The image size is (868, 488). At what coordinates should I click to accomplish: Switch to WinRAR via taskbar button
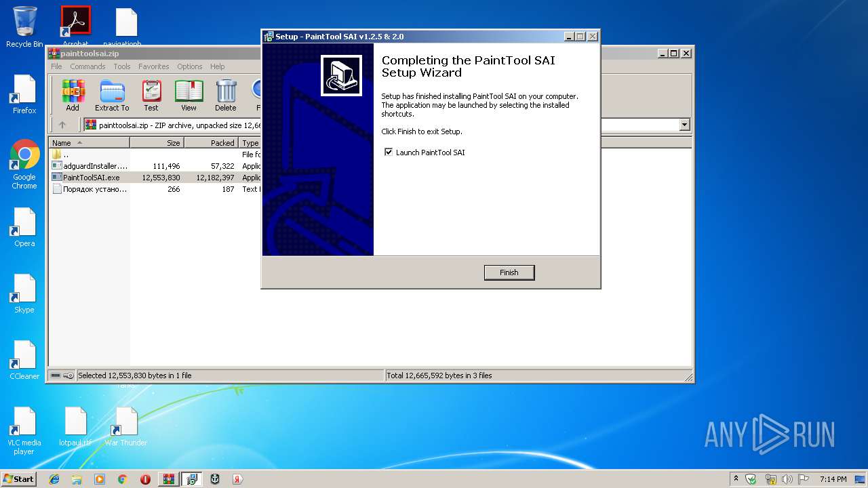pyautogui.click(x=168, y=479)
